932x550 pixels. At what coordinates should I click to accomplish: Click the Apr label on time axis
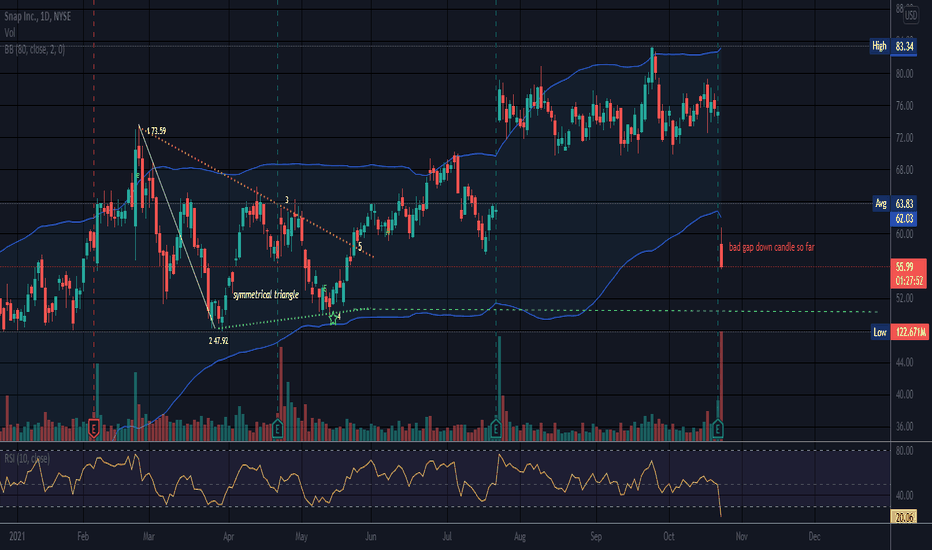228,536
